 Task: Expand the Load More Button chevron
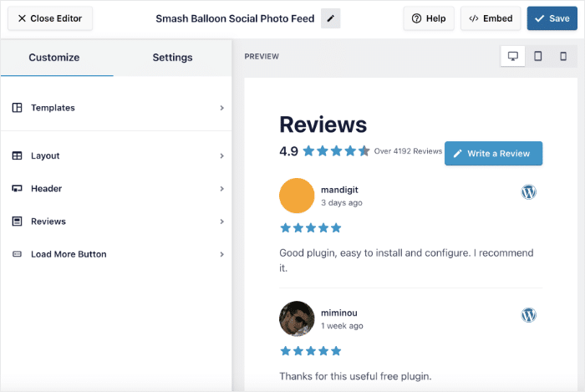(x=222, y=254)
